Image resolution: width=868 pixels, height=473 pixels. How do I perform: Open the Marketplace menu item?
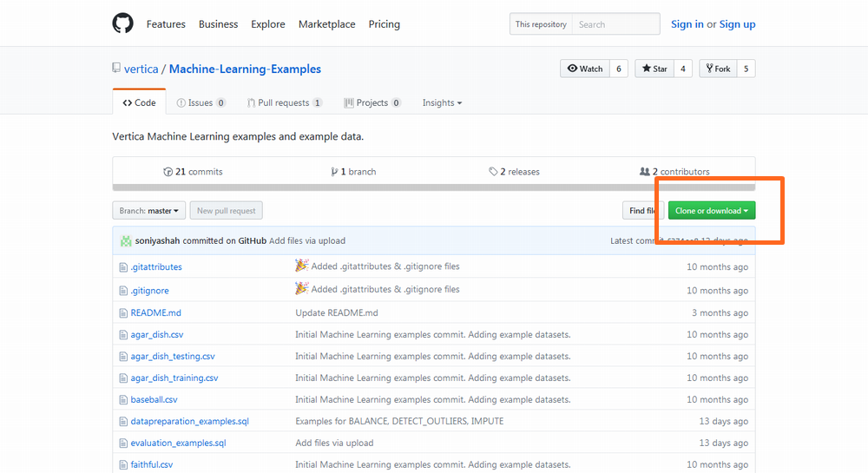326,24
